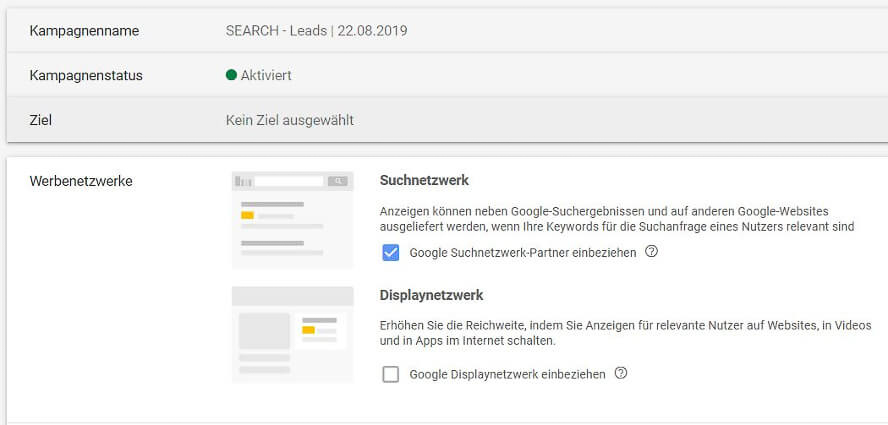888x425 pixels.
Task: Expand the Ziel settings row
Action: pyautogui.click(x=447, y=120)
